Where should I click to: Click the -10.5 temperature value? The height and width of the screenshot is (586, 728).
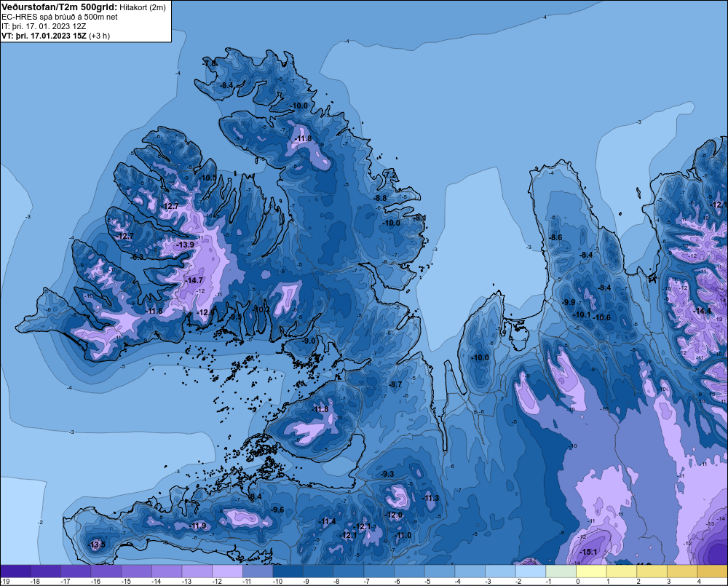[x=208, y=178]
